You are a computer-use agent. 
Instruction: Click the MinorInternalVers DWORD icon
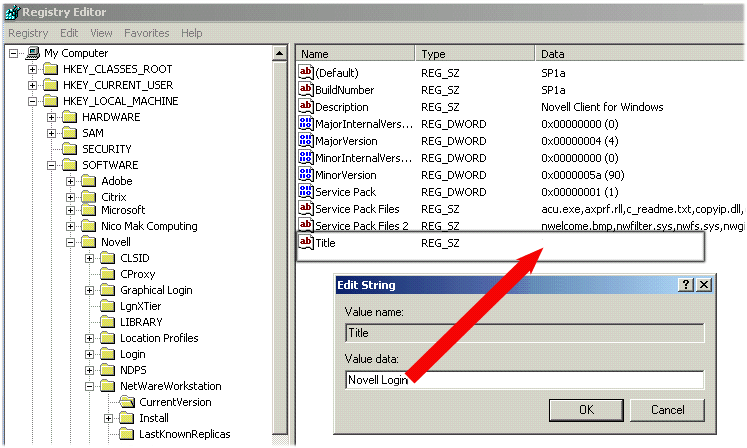click(306, 157)
